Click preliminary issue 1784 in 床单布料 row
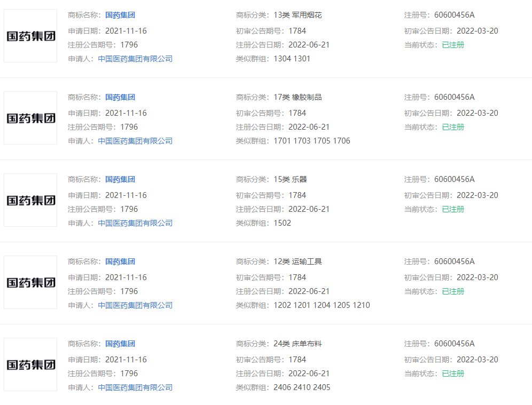532x405 pixels. pos(297,360)
